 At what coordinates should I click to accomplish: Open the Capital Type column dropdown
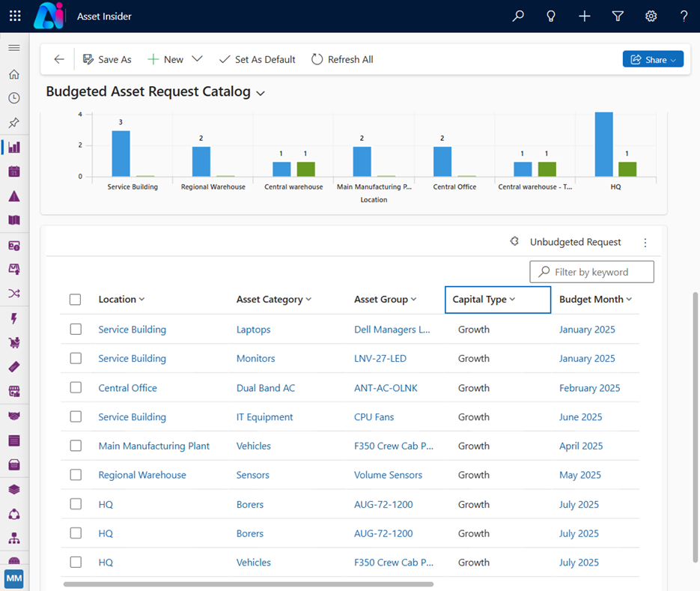point(498,300)
